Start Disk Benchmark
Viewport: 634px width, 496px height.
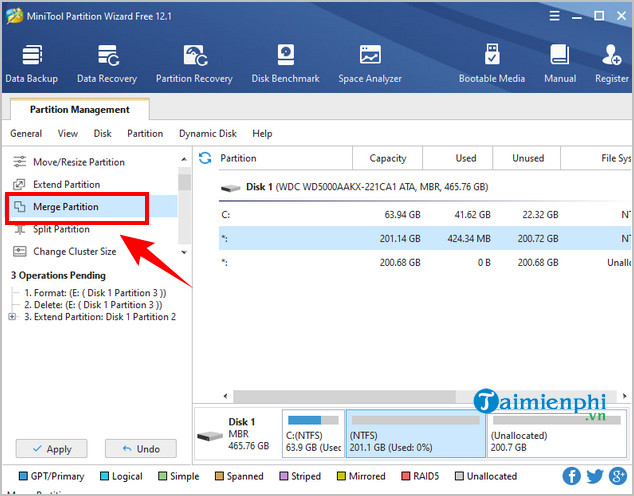pos(285,64)
